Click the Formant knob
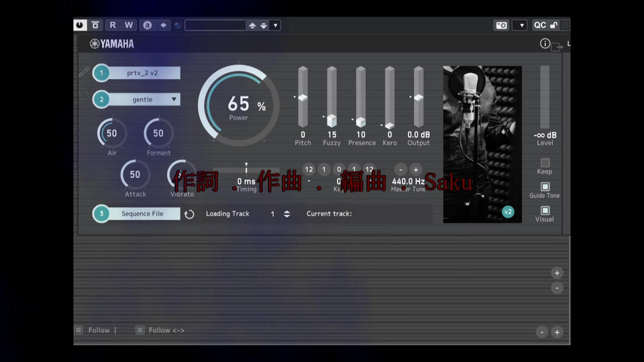The image size is (644, 362). (158, 133)
